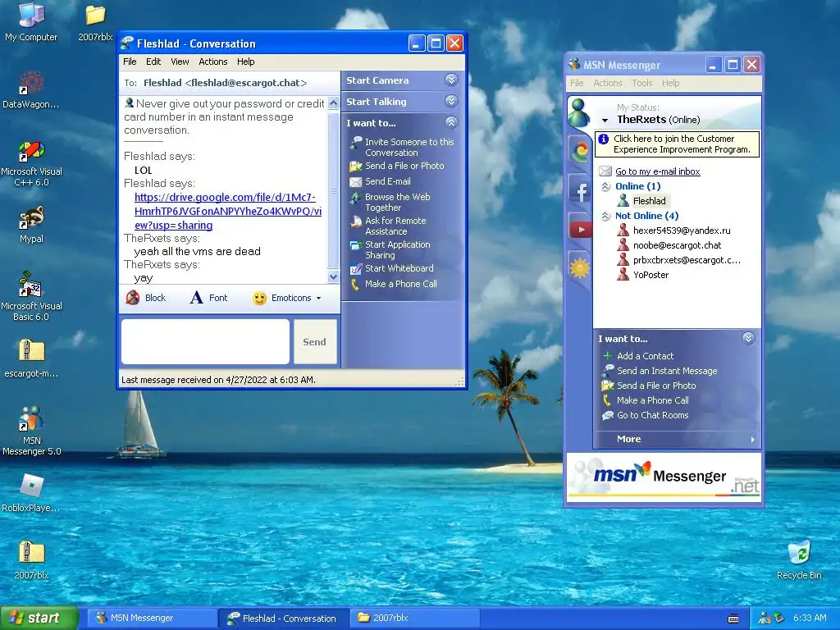Select Browse the Web Together
The width and height of the screenshot is (840, 630).
(397, 202)
